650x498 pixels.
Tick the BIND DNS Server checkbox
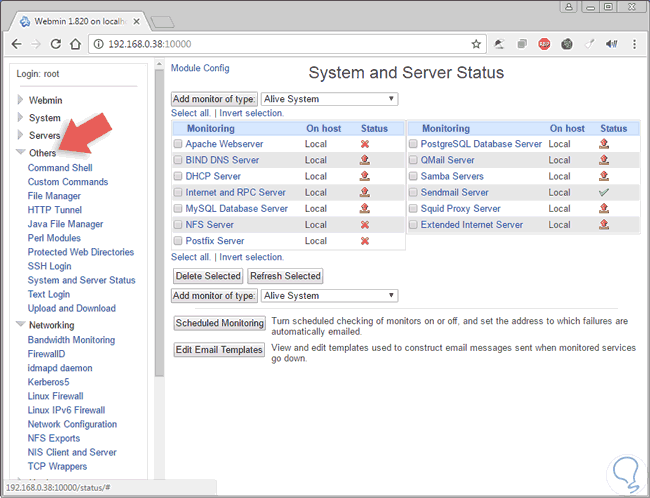pos(178,160)
